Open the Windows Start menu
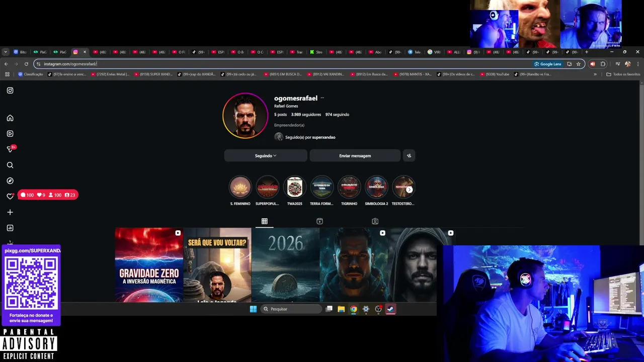This screenshot has width=644, height=362. [x=253, y=309]
